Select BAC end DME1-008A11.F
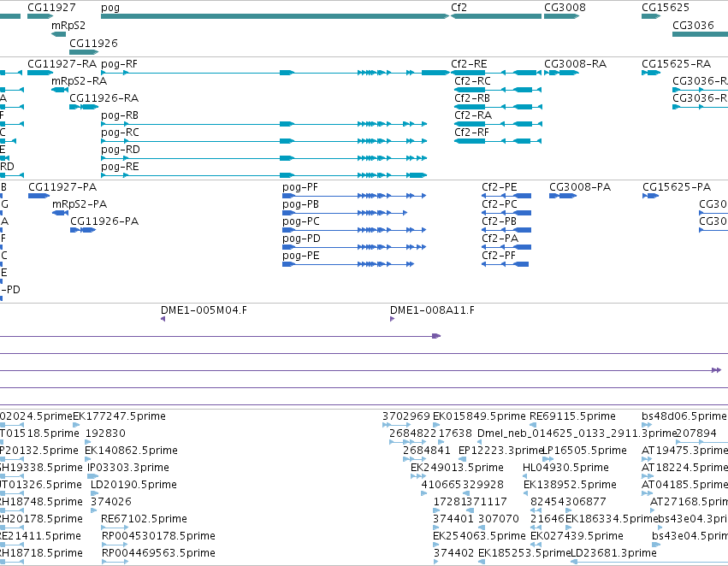Screen dimensions: 728x566 pos(393,319)
